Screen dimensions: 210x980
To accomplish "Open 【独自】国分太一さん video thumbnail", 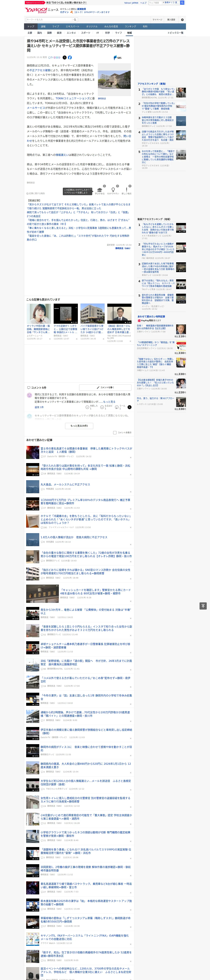I will (119, 313).
